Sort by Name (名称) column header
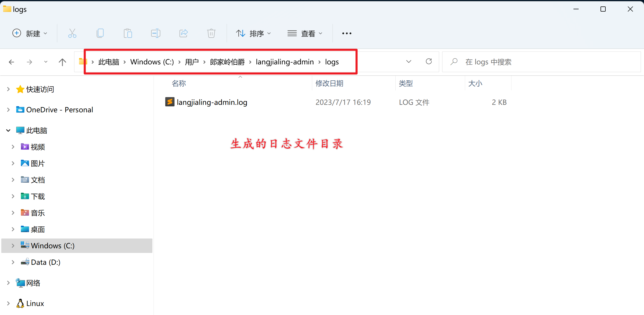Image resolution: width=644 pixels, height=315 pixels. (x=179, y=83)
